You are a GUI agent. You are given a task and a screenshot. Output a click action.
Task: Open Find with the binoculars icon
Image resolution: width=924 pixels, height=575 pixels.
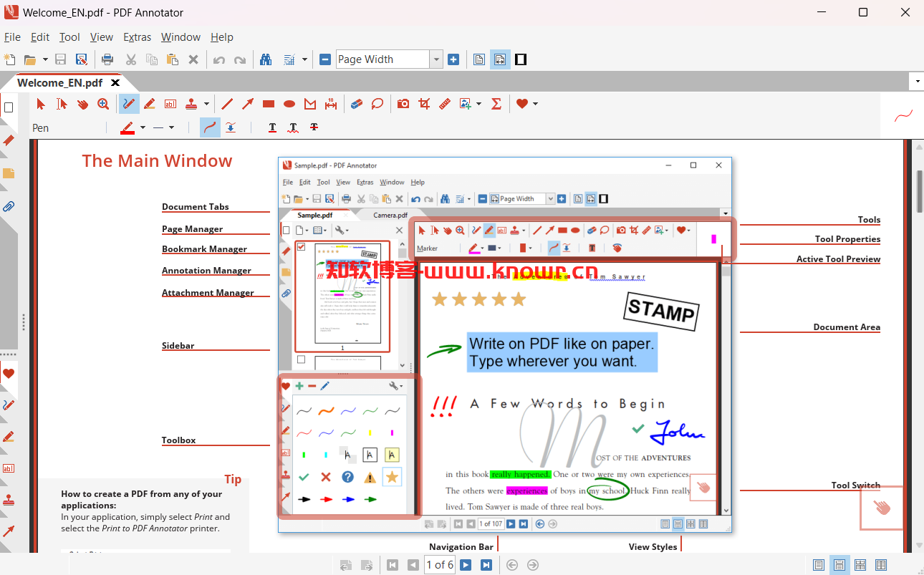266,59
